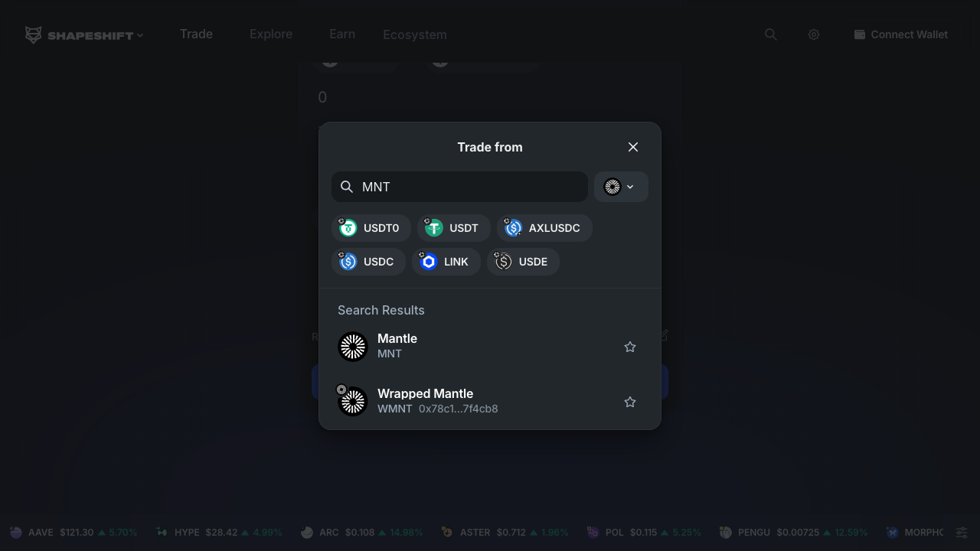
Task: Select the USDT0 quick token chip
Action: (371, 228)
